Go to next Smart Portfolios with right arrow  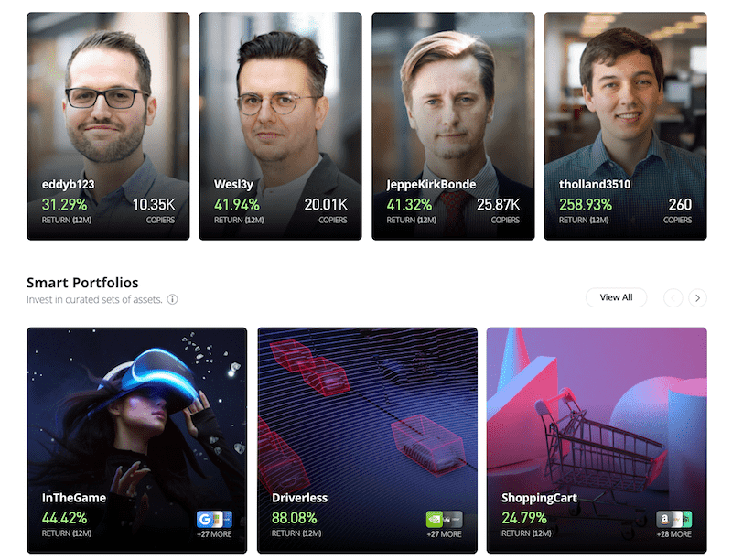pos(697,297)
